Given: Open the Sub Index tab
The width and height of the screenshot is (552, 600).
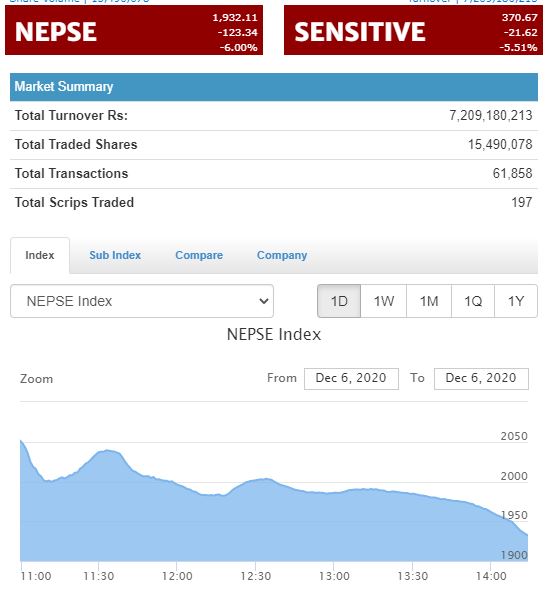Looking at the screenshot, I should tap(115, 255).
